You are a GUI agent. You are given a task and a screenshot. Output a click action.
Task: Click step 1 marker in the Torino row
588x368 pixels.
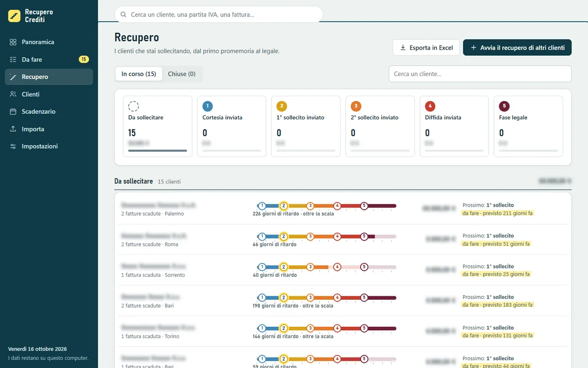point(262,328)
